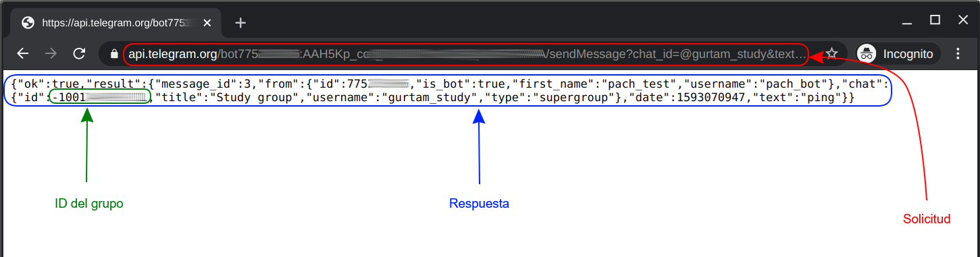Click the "Respuesta" blue label
Viewport: 980px width, 257px height.
(480, 203)
